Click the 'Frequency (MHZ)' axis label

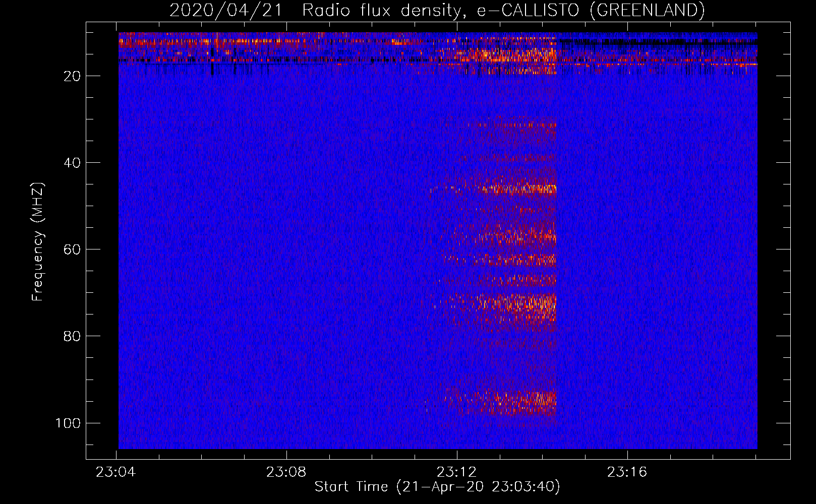38,242
